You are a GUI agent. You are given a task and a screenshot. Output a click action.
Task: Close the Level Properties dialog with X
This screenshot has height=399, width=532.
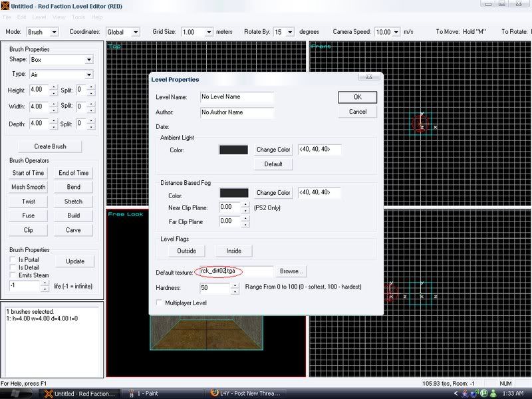coord(369,76)
